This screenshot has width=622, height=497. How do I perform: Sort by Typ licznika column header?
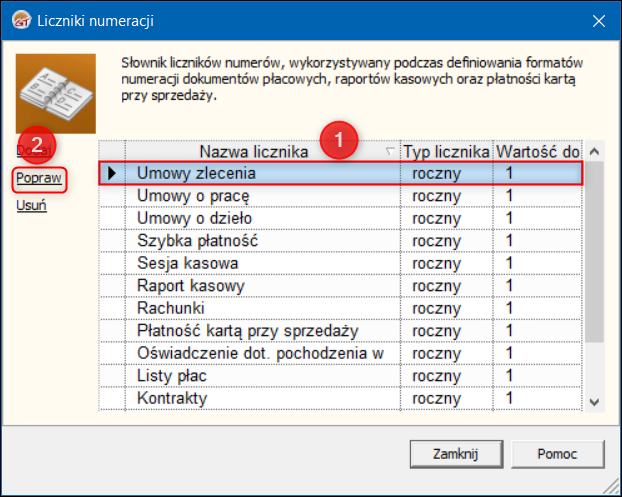coord(446,152)
